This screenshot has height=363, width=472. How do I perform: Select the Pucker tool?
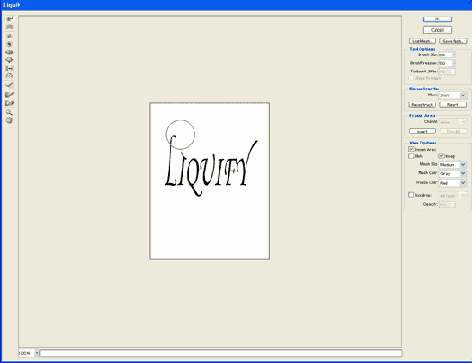(x=9, y=52)
